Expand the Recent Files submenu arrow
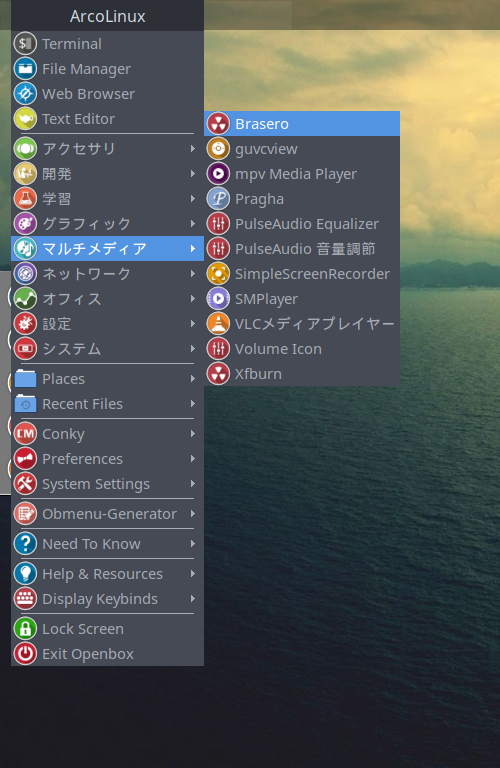Image resolution: width=500 pixels, height=768 pixels. click(193, 404)
